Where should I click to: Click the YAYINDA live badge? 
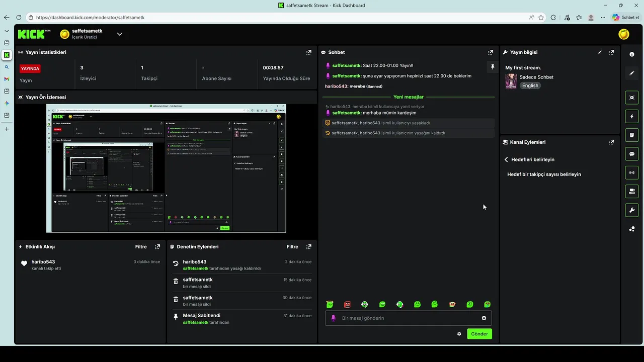[30, 69]
